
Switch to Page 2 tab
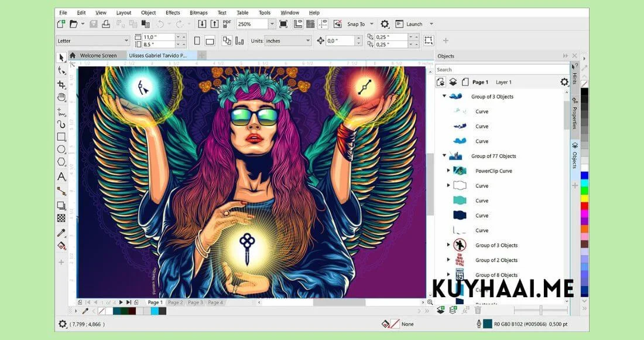coord(176,302)
